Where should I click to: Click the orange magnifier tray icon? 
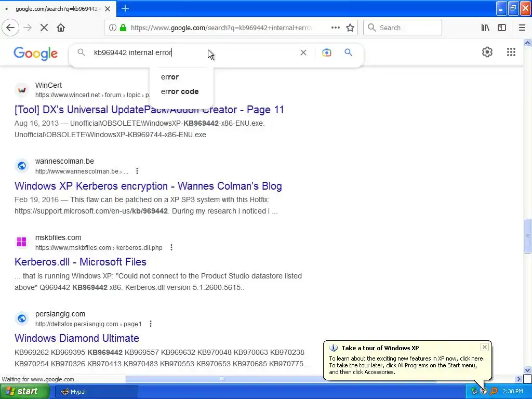(x=494, y=392)
